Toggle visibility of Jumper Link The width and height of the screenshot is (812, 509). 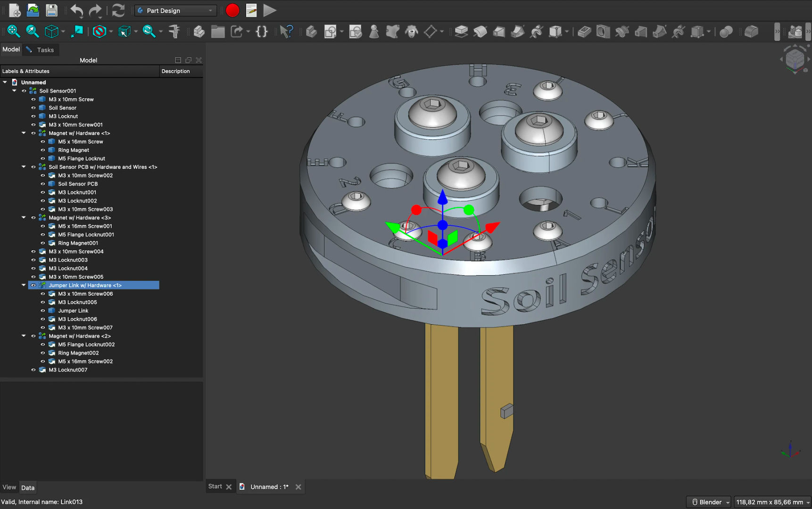point(43,311)
